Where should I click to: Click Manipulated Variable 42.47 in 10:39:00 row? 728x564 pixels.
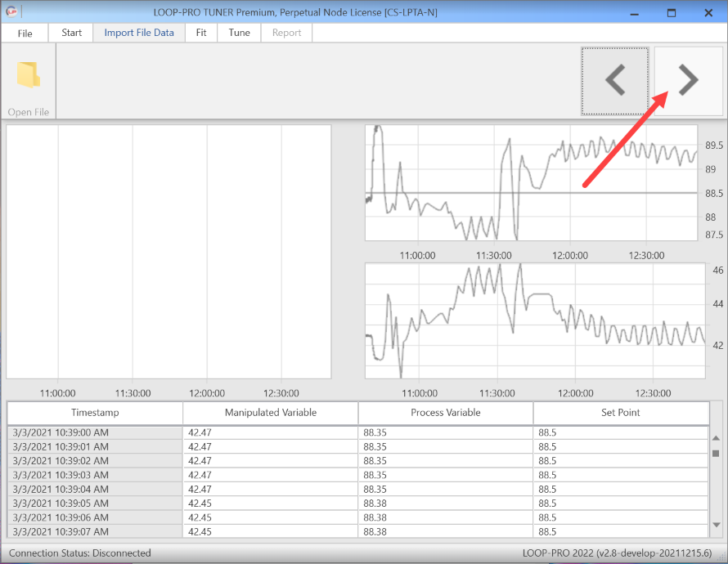[271, 432]
